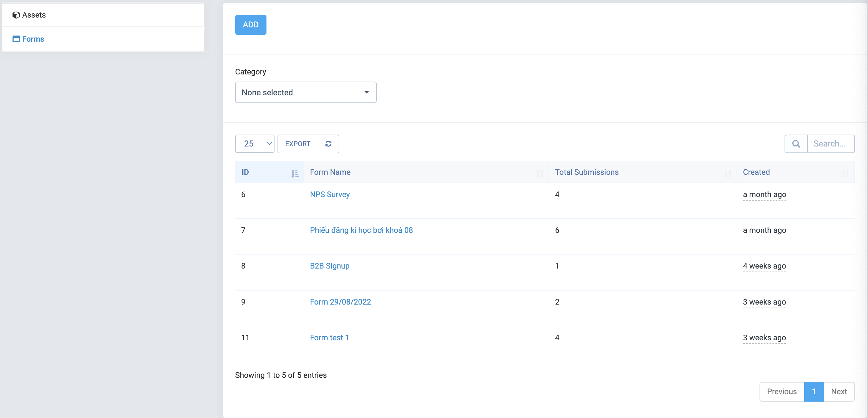Click the refresh table icon

[x=328, y=144]
